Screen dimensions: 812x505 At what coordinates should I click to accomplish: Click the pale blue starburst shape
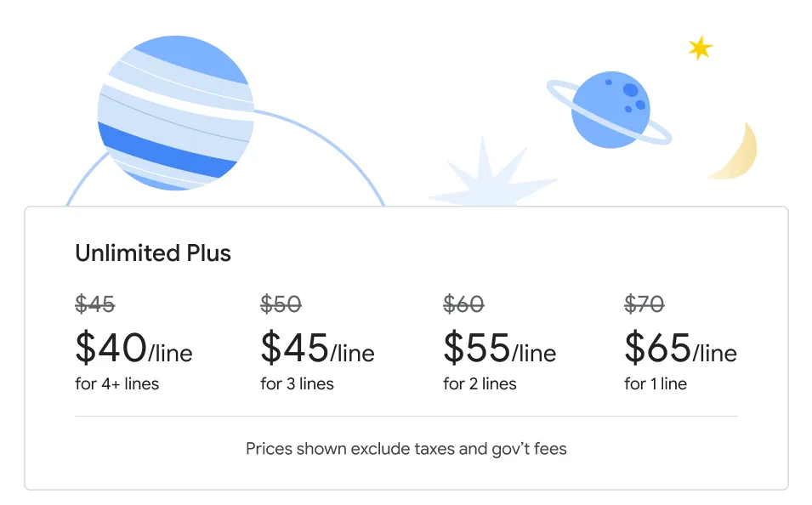coord(487,178)
